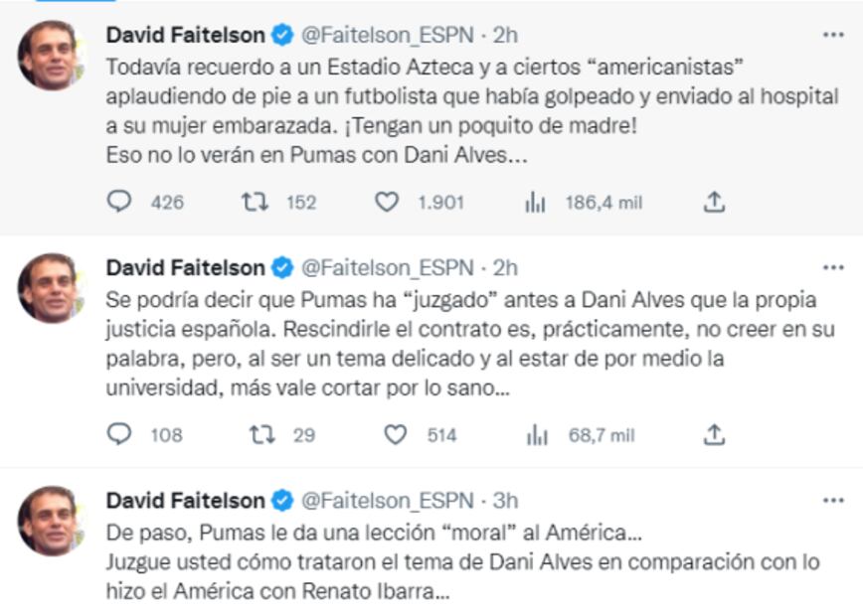Retweet the tweet with 29 retweets
863x616 pixels.
tap(260, 434)
